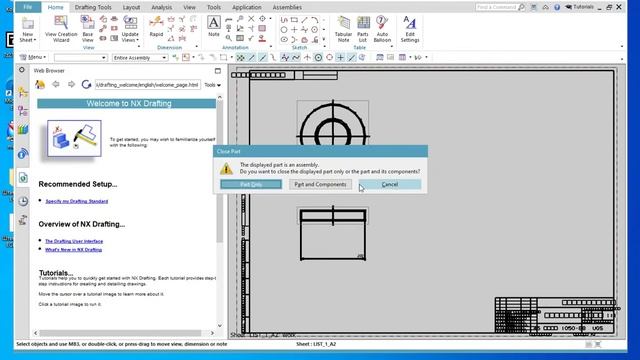
Task: Open the Reuse Library sidebar tab
Action: tap(23, 130)
